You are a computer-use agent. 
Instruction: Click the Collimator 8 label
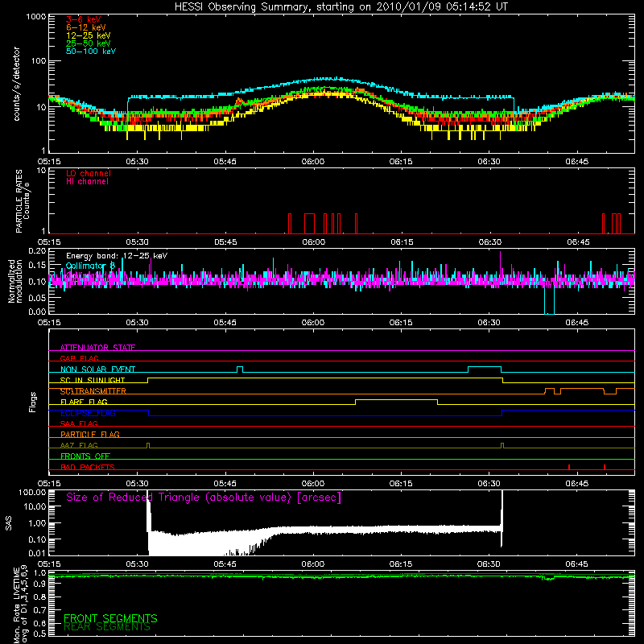90,266
